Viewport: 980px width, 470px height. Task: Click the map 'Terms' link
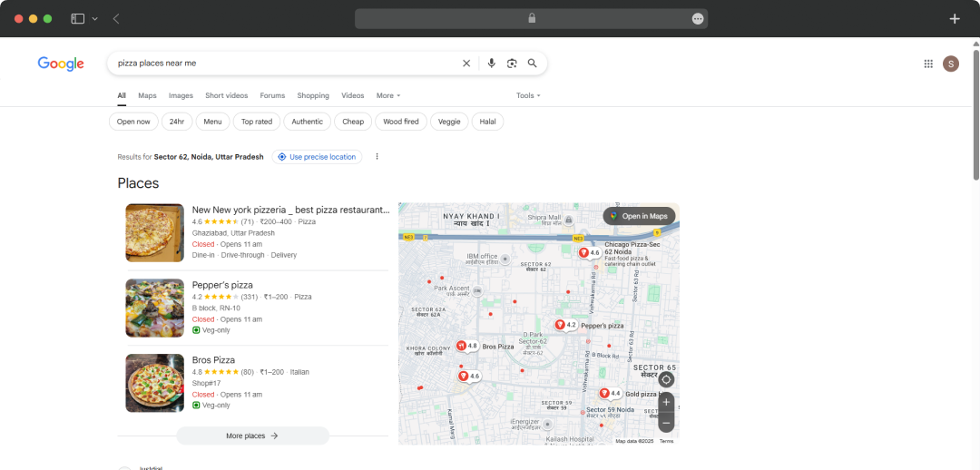click(x=666, y=441)
